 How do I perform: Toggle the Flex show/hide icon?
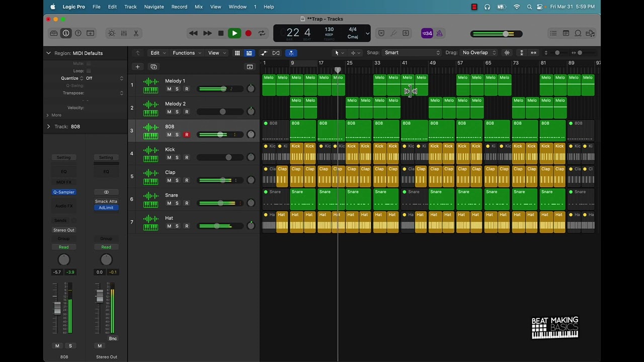(276, 53)
